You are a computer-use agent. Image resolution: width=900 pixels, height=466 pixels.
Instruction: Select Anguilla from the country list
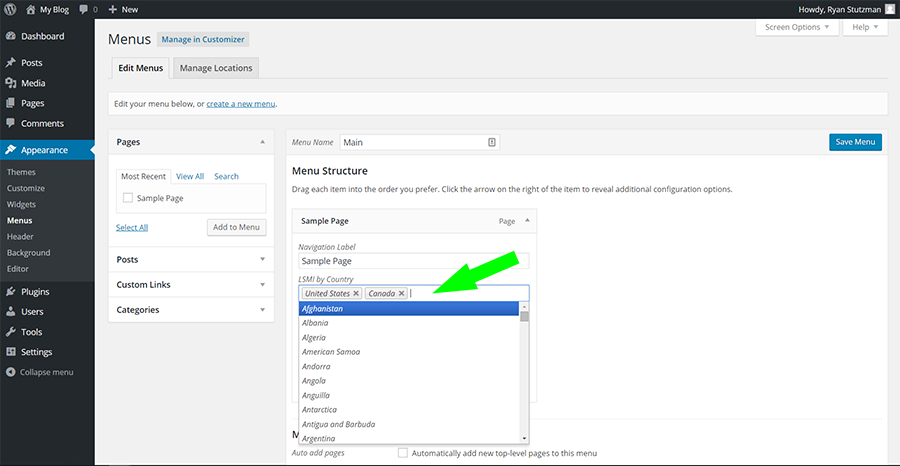click(409, 395)
